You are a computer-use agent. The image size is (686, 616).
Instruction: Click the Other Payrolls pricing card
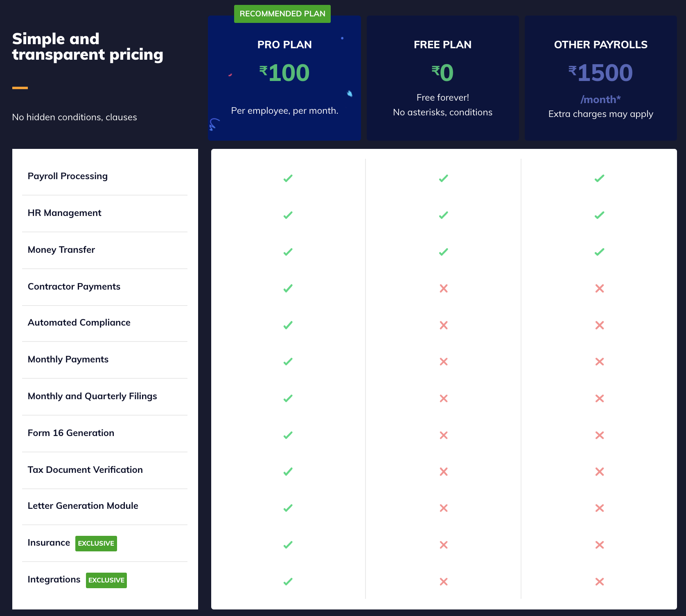(600, 79)
